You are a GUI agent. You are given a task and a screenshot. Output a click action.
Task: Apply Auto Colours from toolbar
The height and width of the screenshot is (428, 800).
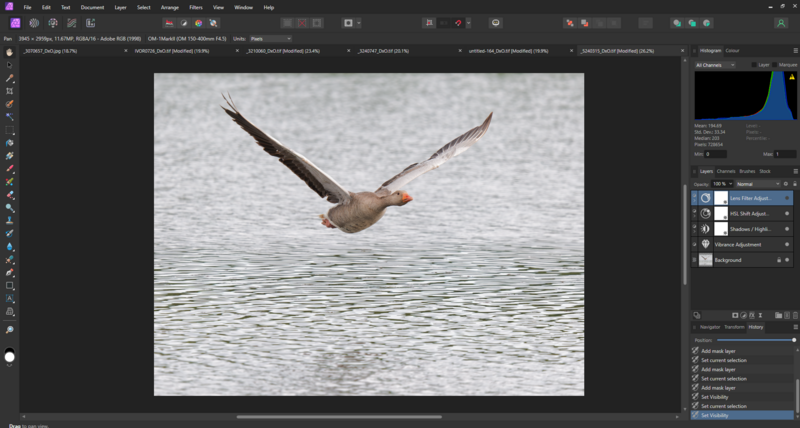(199, 23)
